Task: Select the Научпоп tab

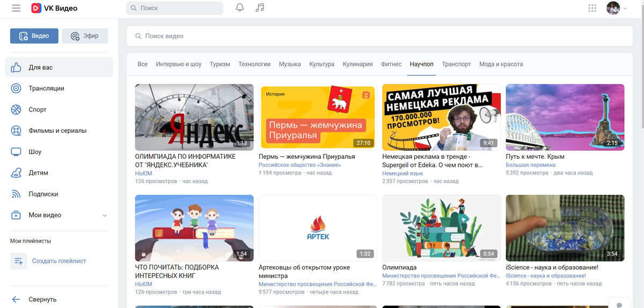Action: pos(422,64)
